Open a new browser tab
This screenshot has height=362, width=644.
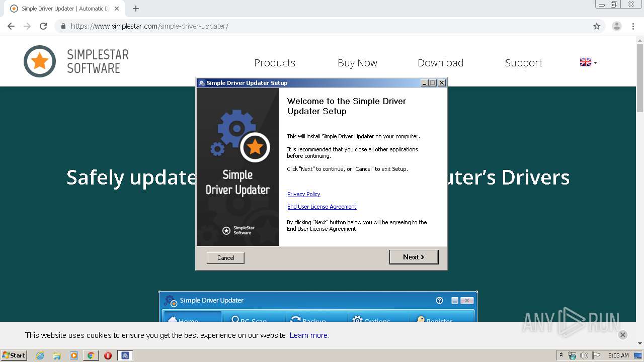pos(135,9)
